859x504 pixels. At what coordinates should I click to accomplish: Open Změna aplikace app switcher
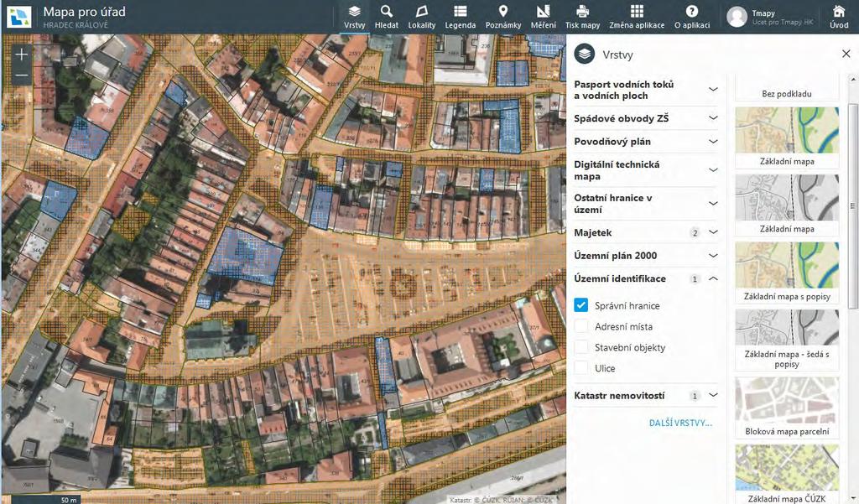(x=637, y=17)
